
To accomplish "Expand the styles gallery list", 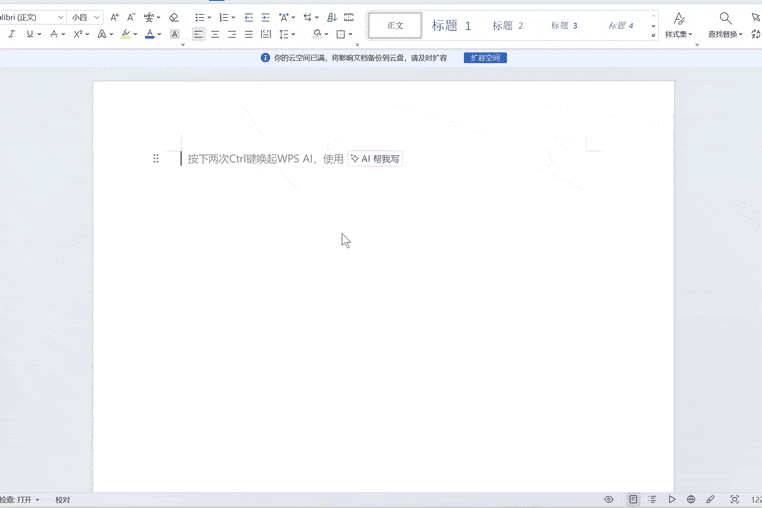I will (654, 35).
